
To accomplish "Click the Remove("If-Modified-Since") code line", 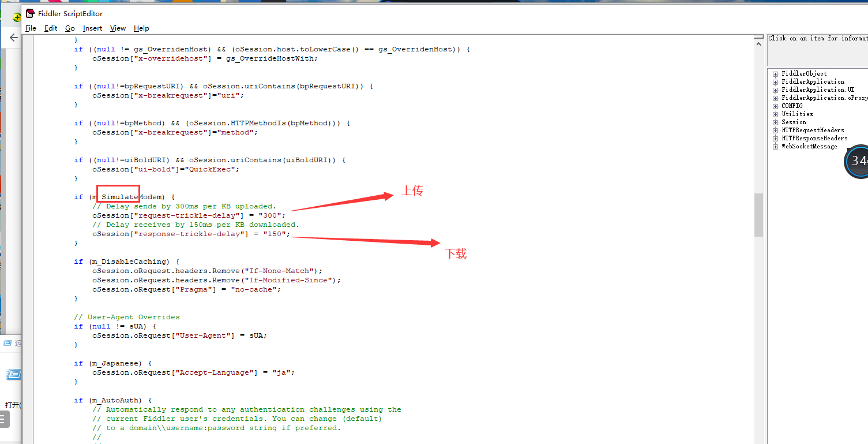I will click(x=216, y=280).
